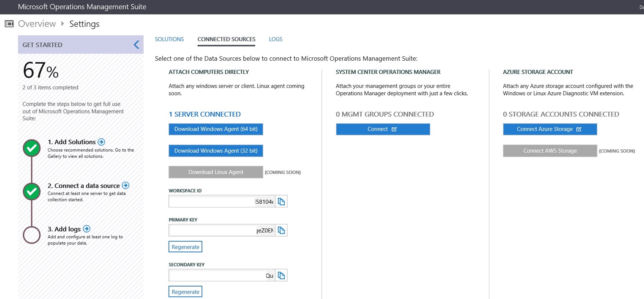Click the 1. Add Solutions heading

point(71,142)
